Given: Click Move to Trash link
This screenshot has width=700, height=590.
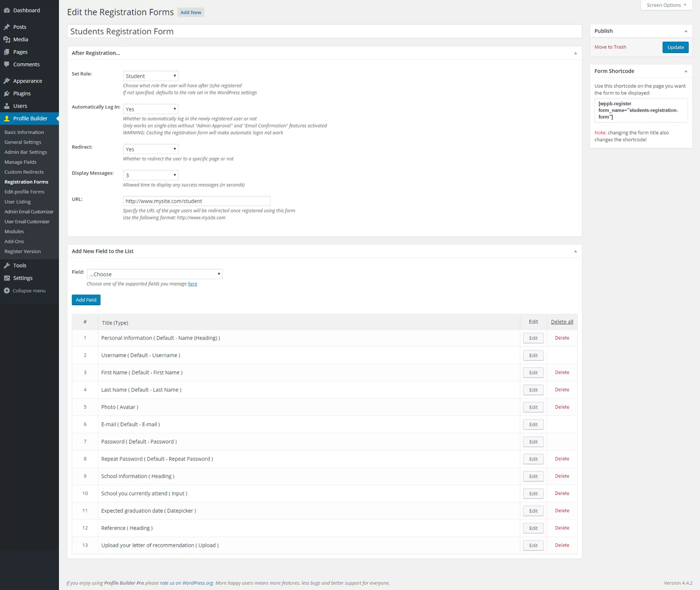Looking at the screenshot, I should (610, 47).
